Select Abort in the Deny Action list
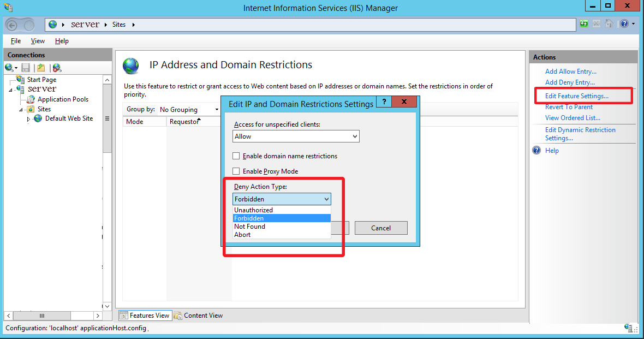 (x=282, y=235)
